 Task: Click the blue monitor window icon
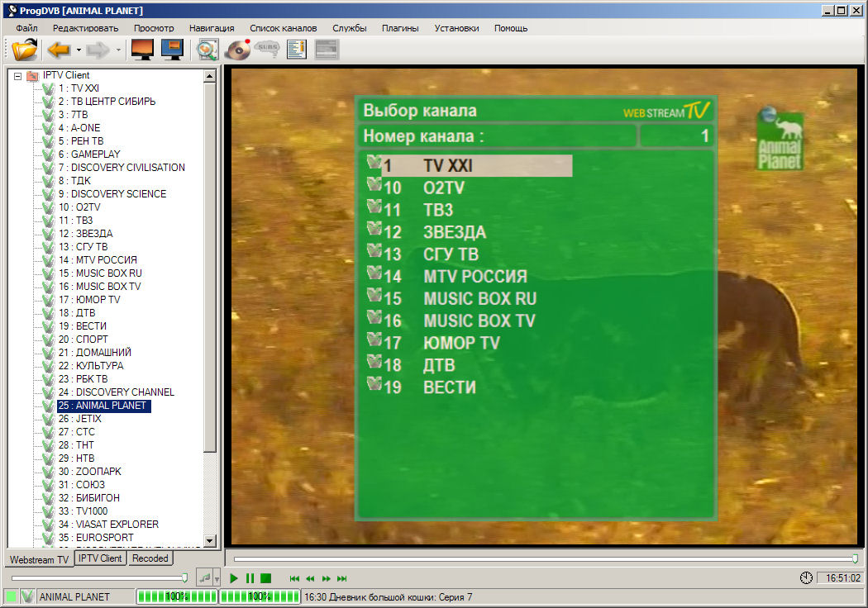click(173, 50)
